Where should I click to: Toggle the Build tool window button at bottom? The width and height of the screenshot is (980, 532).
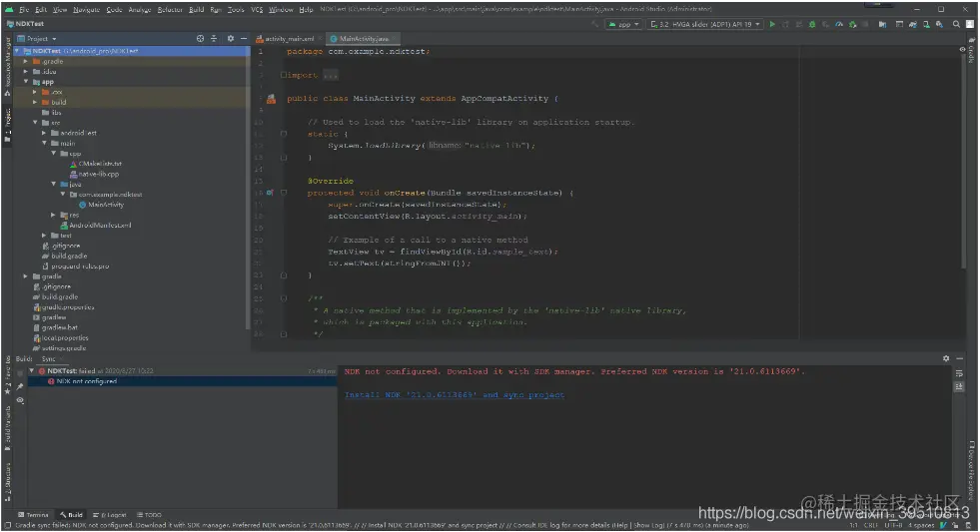(71, 515)
